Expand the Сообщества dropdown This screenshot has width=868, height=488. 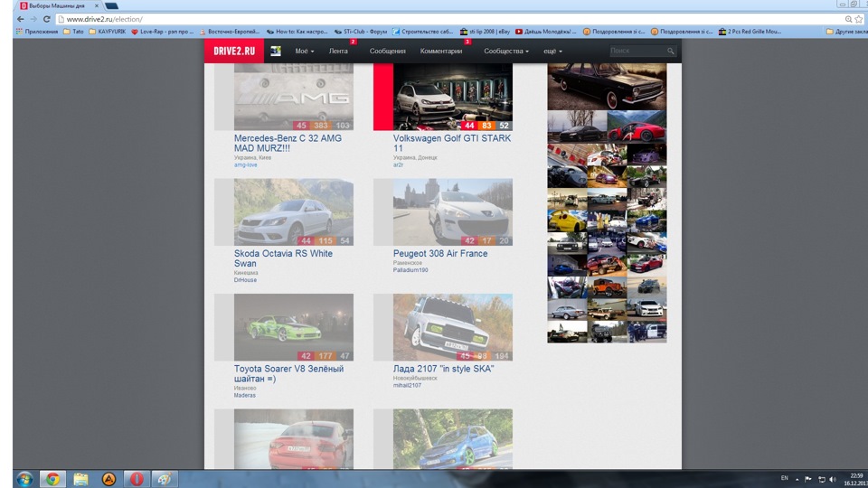(506, 51)
